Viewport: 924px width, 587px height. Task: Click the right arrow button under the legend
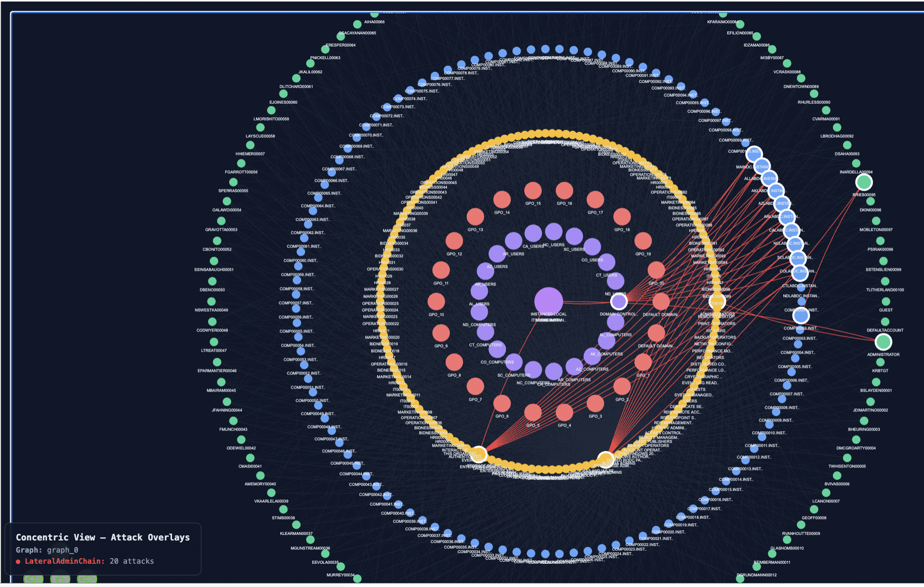pos(87,578)
